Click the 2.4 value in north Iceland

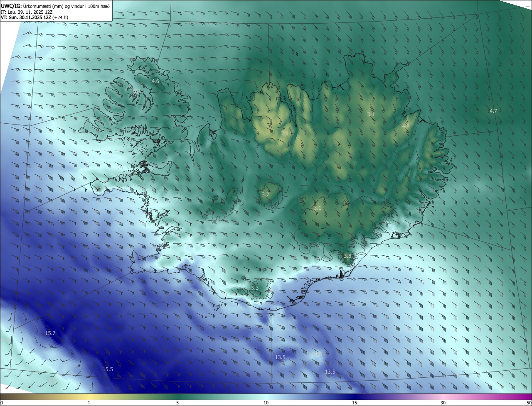[285, 133]
